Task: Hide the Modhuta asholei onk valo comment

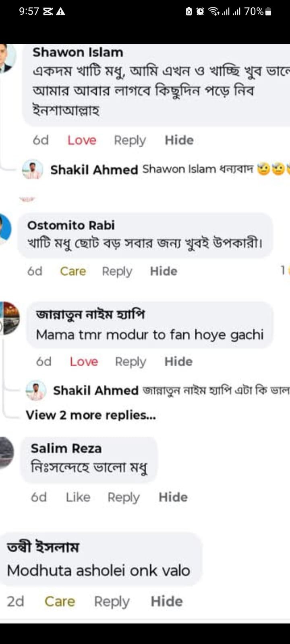Action: click(x=167, y=601)
